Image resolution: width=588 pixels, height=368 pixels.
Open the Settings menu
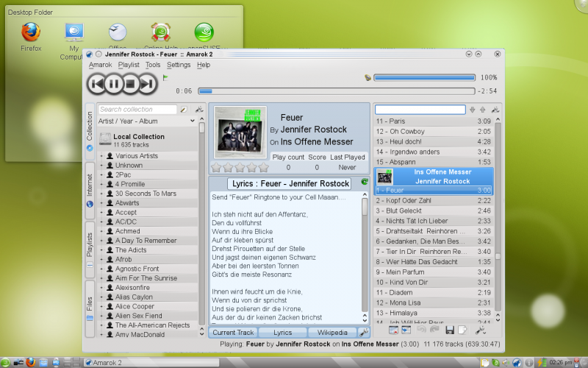click(x=179, y=65)
